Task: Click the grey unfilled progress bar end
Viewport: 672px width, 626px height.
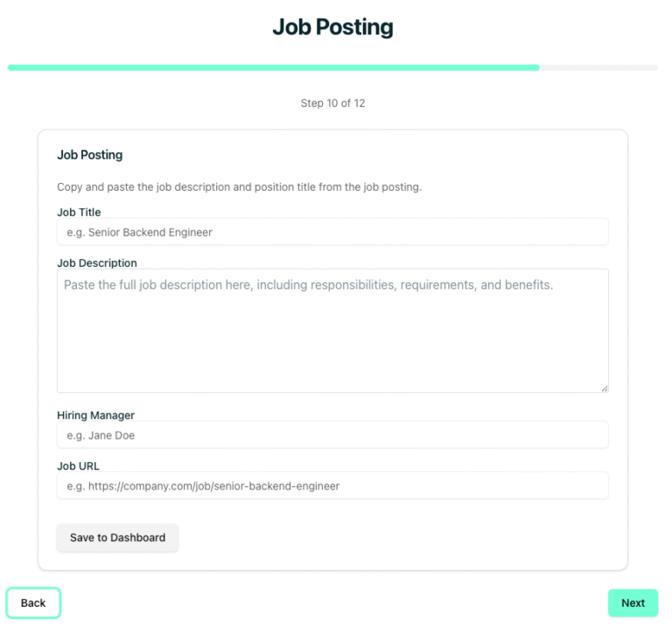Action: (x=598, y=67)
